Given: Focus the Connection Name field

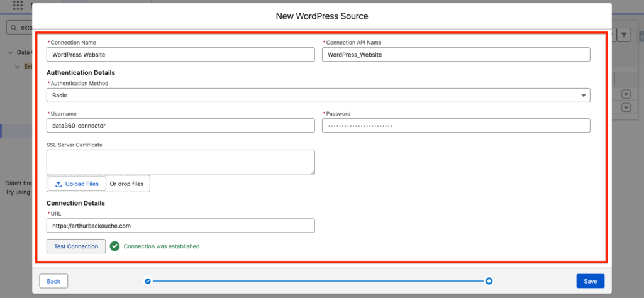Looking at the screenshot, I should click(180, 55).
